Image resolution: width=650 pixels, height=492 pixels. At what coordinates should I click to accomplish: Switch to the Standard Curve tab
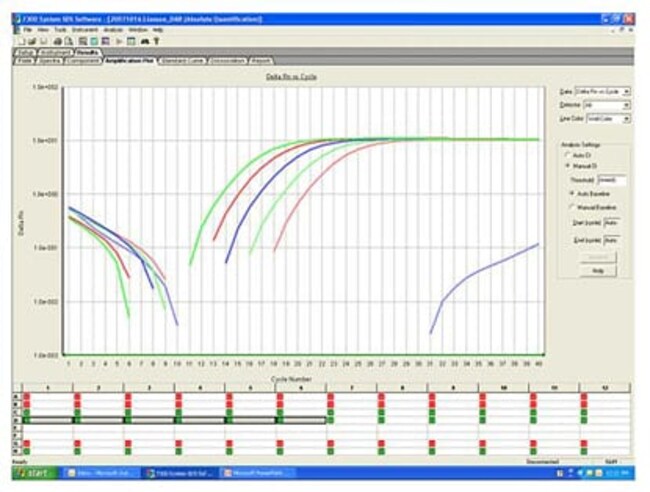click(182, 61)
